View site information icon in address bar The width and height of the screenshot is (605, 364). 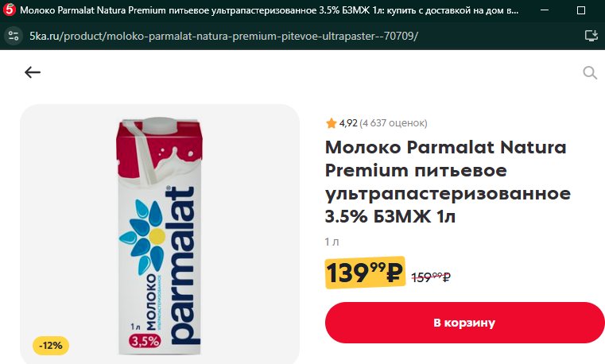14,36
